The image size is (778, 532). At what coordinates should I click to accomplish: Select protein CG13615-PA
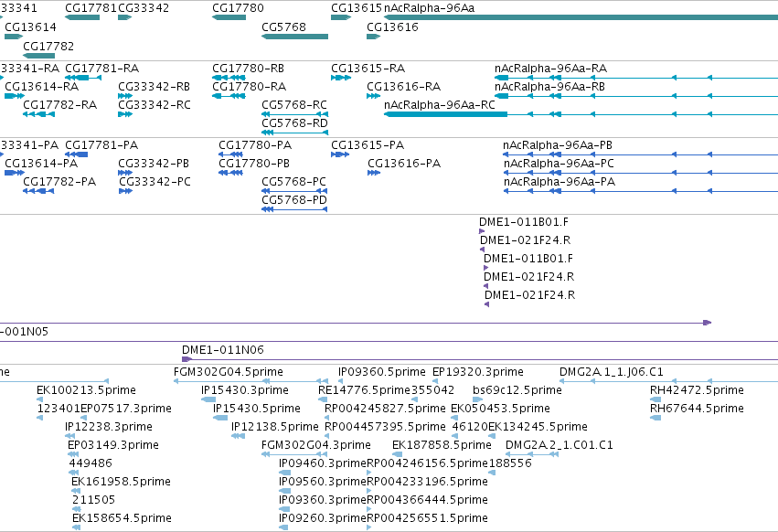(x=368, y=145)
